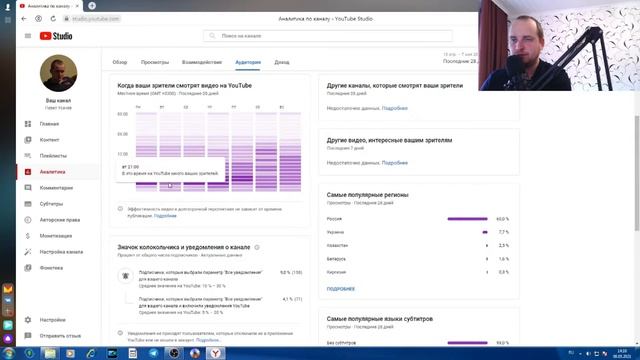Click Подробнее link in Другие видео card
Viewport: 640px width, 360px height.
(x=395, y=163)
